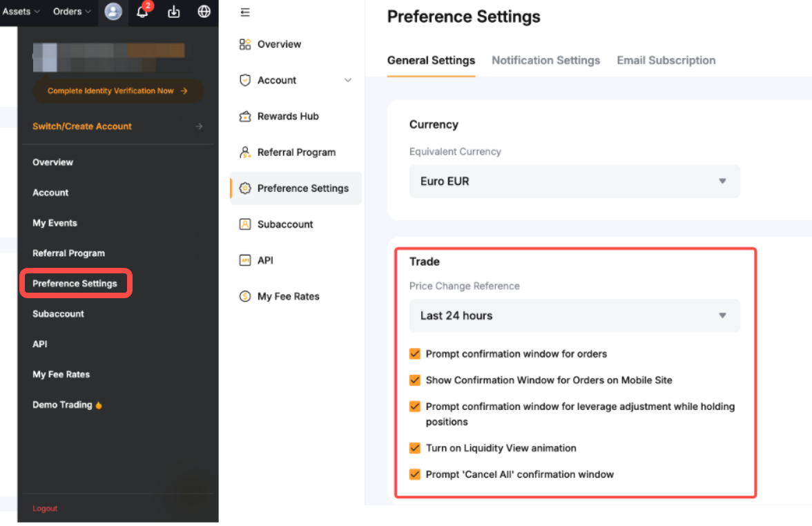This screenshot has height=526, width=812.
Task: Click the download app icon
Action: pos(174,12)
